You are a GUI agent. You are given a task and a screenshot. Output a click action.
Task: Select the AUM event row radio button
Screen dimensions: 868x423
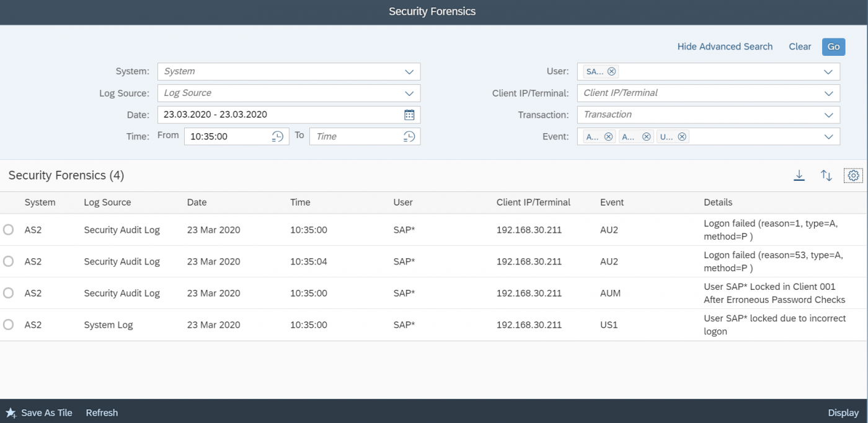pos(8,292)
